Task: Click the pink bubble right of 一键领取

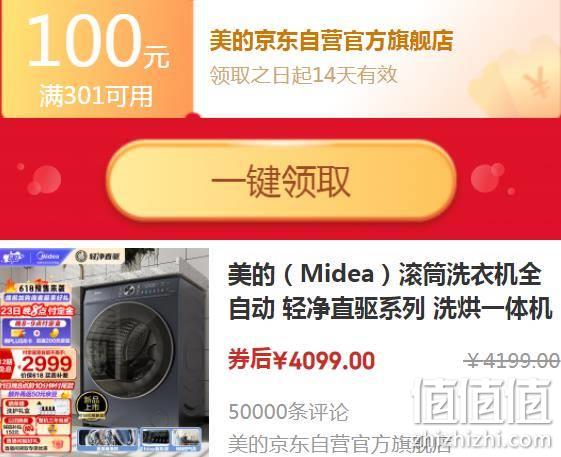Action: tap(488, 178)
